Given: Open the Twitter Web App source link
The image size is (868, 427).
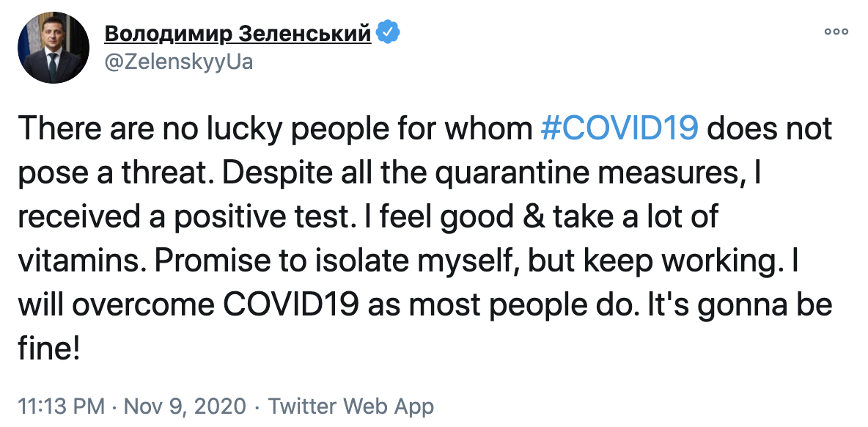Looking at the screenshot, I should pos(351,406).
